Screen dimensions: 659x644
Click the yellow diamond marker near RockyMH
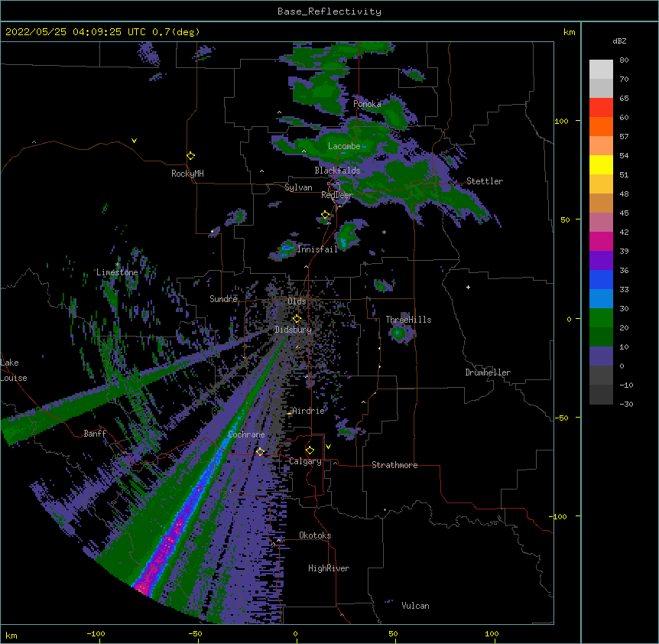(x=190, y=156)
